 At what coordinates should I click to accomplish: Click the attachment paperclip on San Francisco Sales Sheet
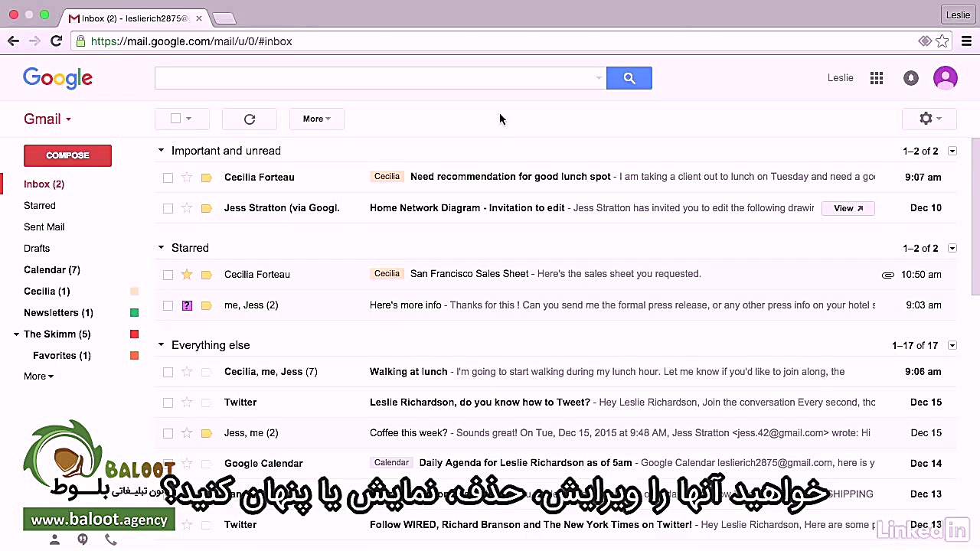[x=888, y=275]
